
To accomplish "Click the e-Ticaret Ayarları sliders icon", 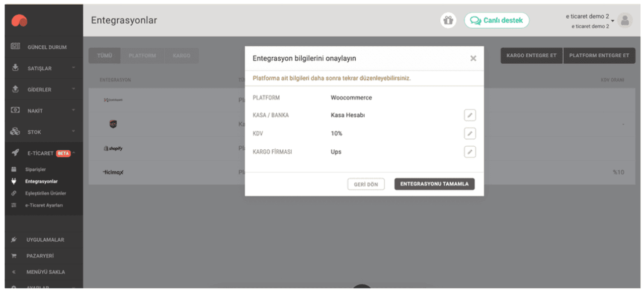I will pyautogui.click(x=14, y=206).
